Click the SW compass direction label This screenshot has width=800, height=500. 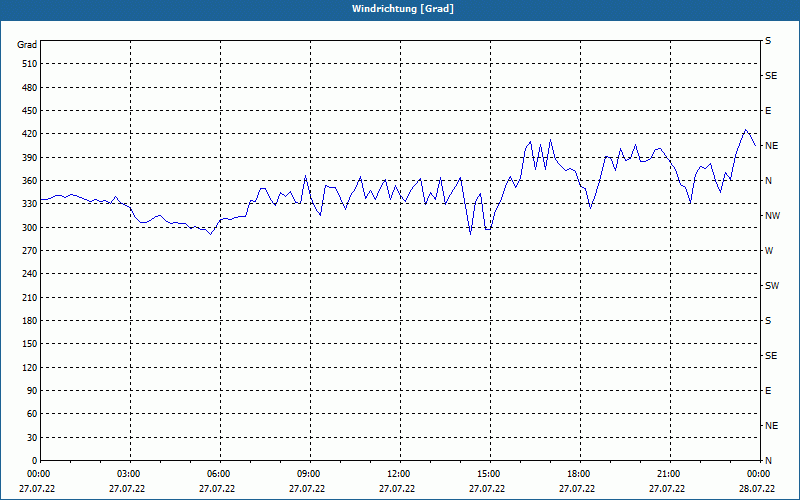pos(772,286)
